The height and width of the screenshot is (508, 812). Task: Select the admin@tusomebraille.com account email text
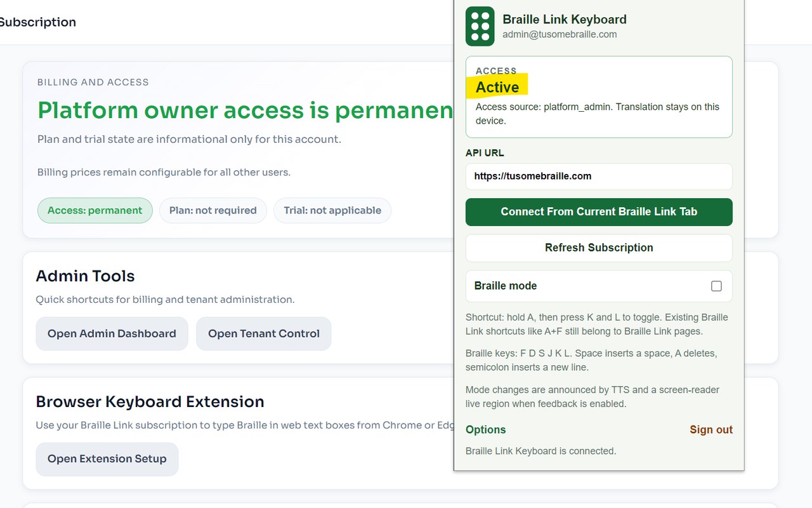(560, 34)
